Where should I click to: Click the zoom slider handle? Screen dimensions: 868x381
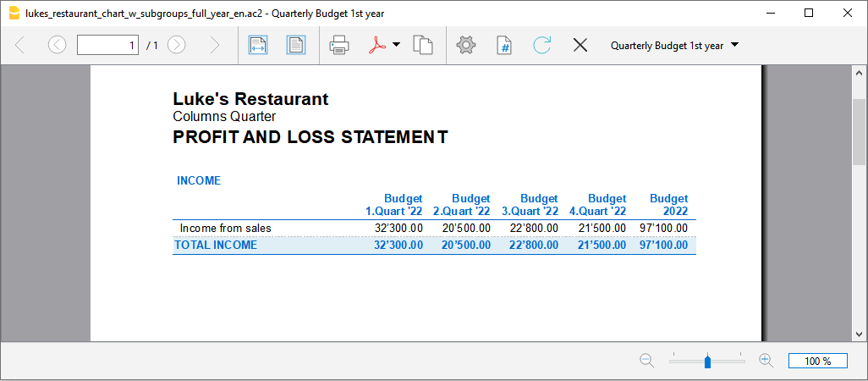point(707,362)
